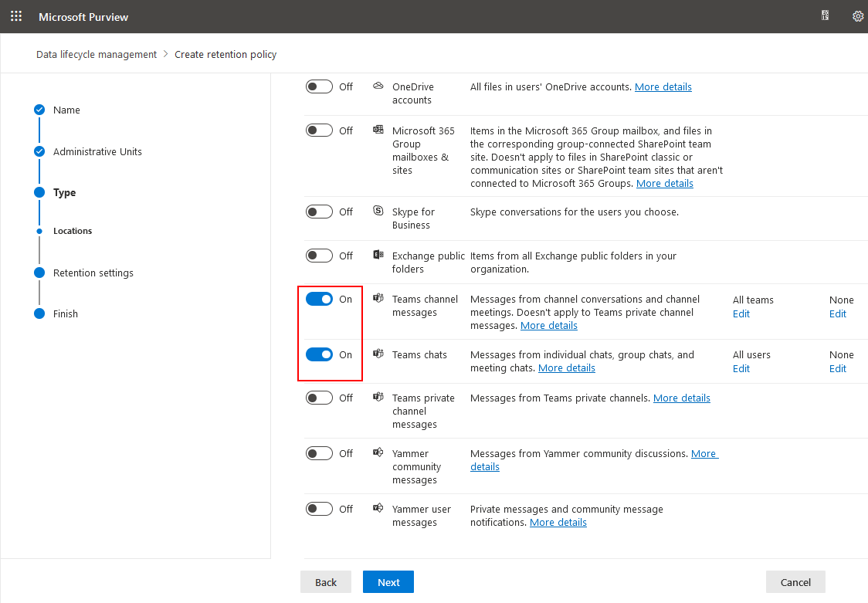Enable the Exchange public folders toggle
The image size is (868, 603).
[x=320, y=256]
